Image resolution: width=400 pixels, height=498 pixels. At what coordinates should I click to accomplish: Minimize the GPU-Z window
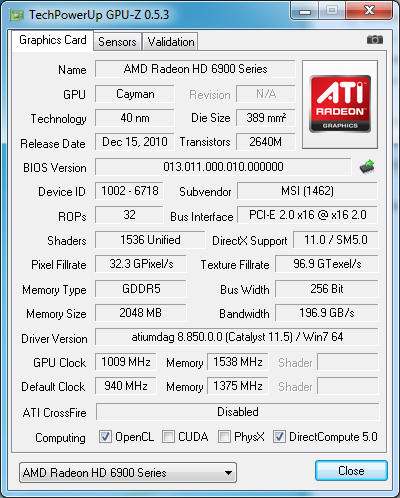(x=305, y=11)
